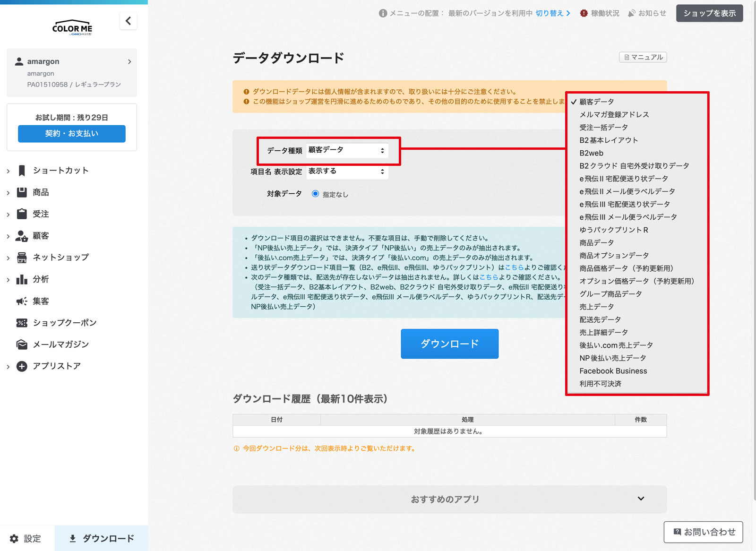Click the info icon beside メニューの配置

(383, 13)
